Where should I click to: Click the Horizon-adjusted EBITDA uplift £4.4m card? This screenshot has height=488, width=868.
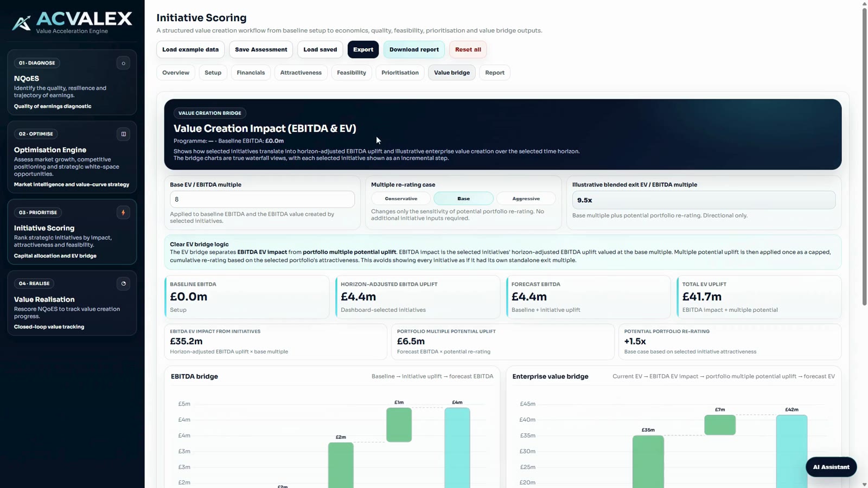(418, 297)
